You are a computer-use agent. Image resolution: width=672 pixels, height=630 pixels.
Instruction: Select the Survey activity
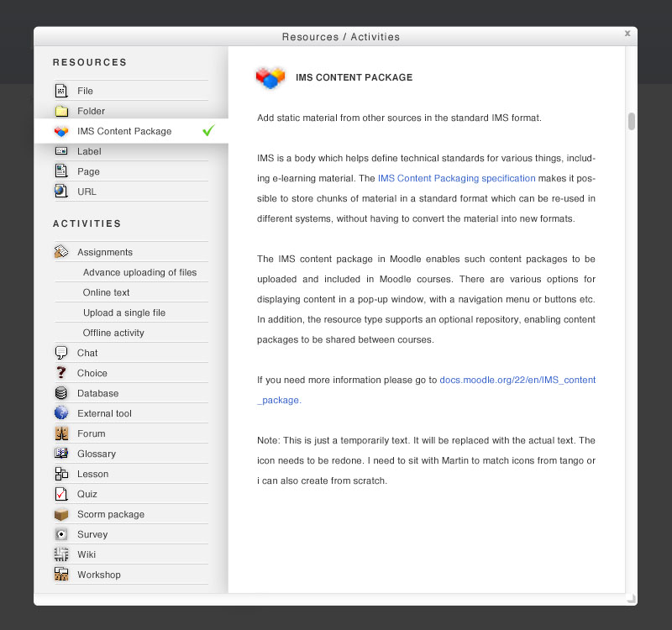click(131, 534)
